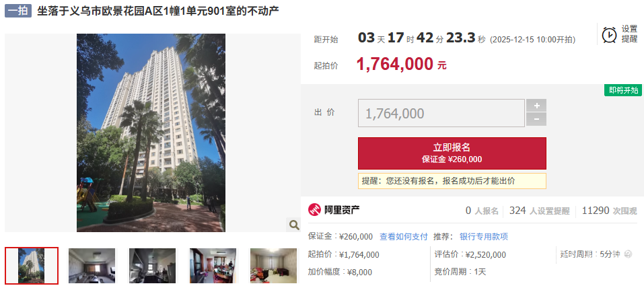The height and width of the screenshot is (290, 644).
Task: Click the 即将开始 status tag
Action: point(623,90)
